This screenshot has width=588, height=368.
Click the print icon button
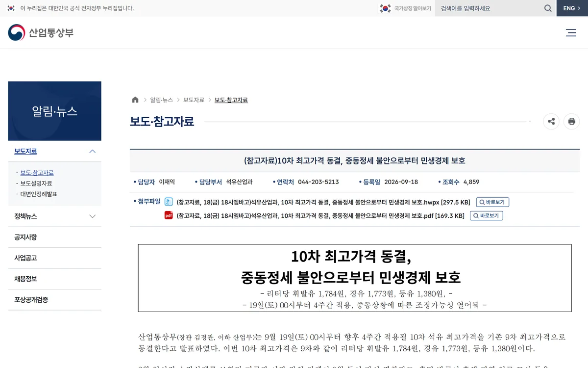pos(571,121)
